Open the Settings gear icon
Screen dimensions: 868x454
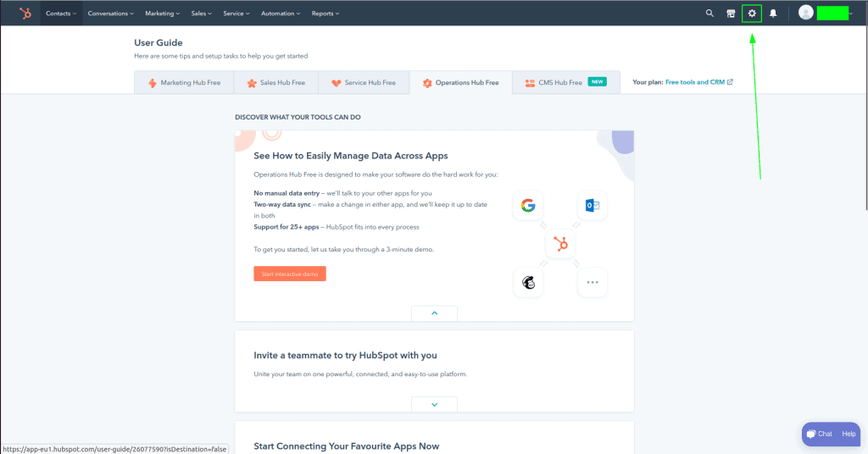[x=752, y=14]
